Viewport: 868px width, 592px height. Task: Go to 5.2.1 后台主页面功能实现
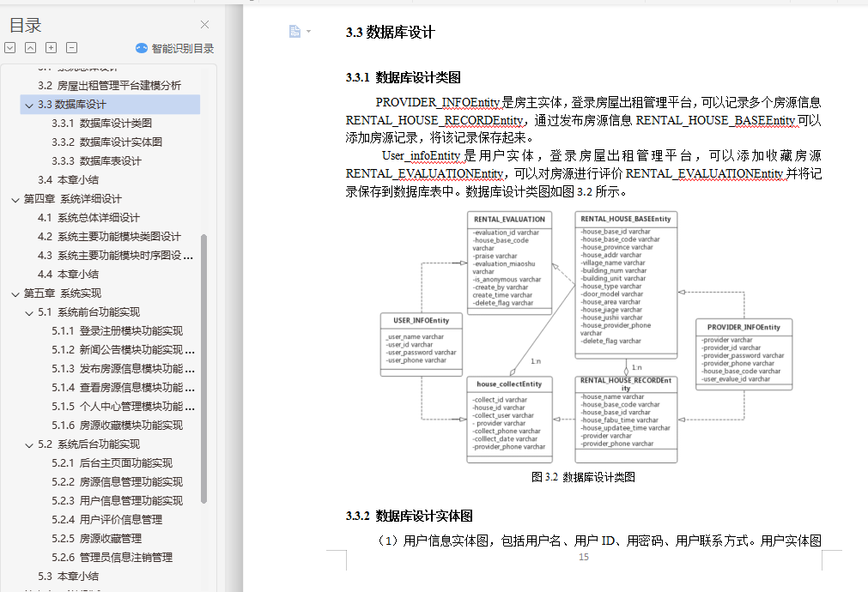112,462
